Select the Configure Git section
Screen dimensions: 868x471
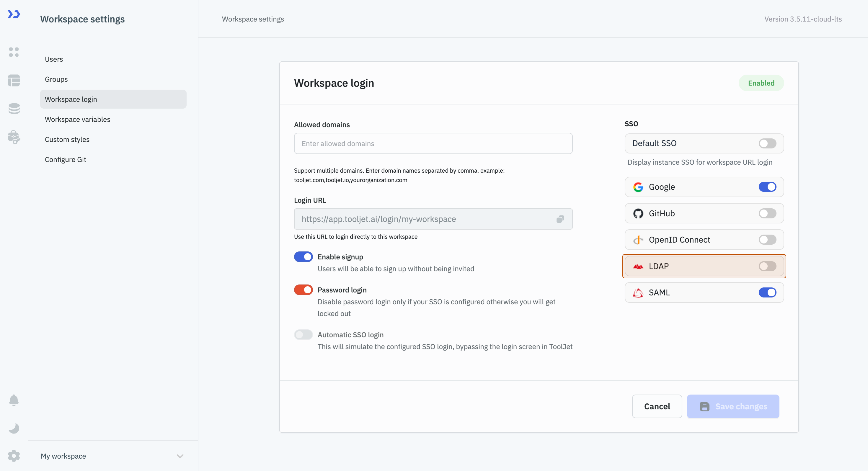(x=65, y=159)
